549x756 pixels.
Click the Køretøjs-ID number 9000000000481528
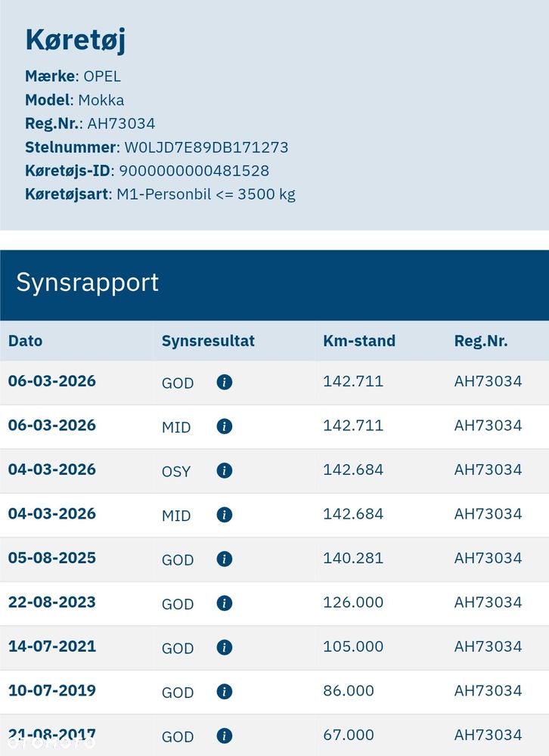pos(194,171)
